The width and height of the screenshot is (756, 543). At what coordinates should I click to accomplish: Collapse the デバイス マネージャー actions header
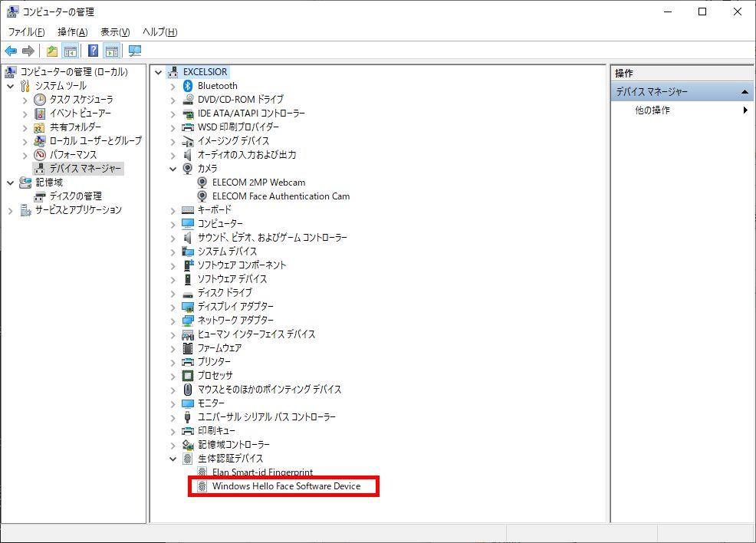coord(745,92)
